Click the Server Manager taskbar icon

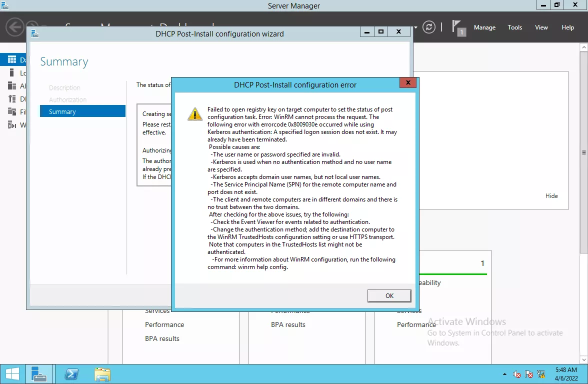[x=39, y=374]
